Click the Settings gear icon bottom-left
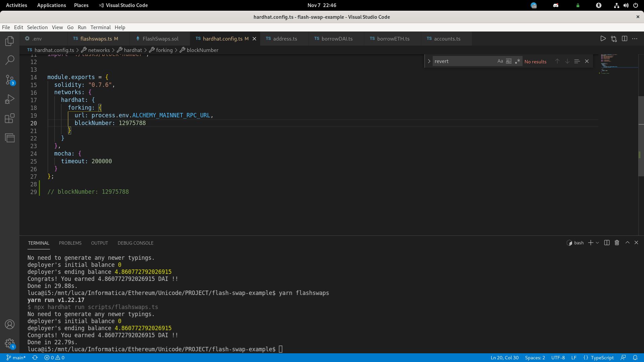Viewport: 644px width, 362px height. [x=9, y=344]
